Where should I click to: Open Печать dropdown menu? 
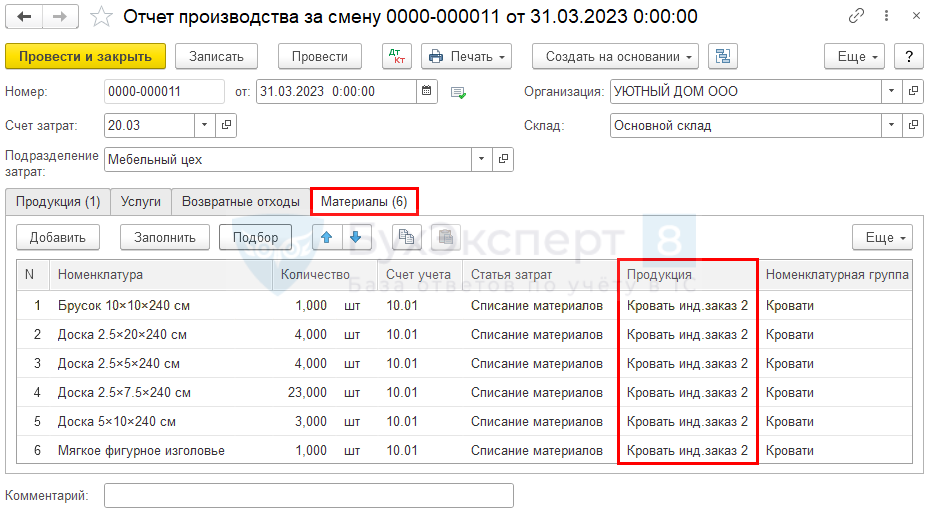pos(466,56)
